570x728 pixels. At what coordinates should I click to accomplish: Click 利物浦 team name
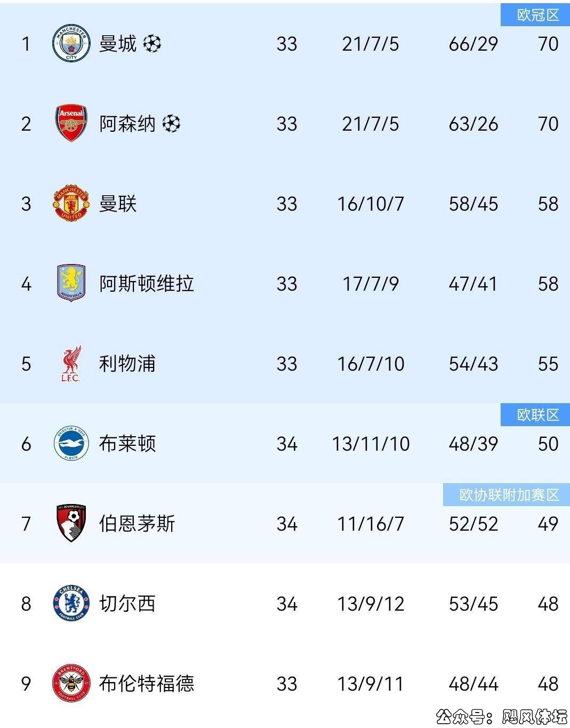tap(127, 364)
